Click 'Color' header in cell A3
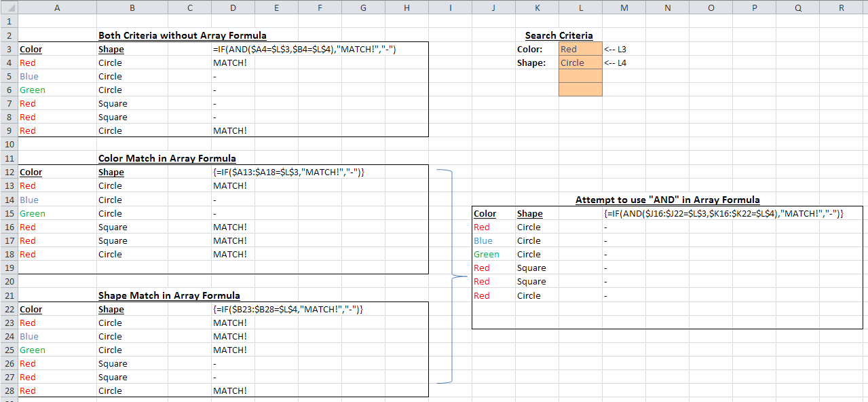868x402 pixels. (31, 49)
